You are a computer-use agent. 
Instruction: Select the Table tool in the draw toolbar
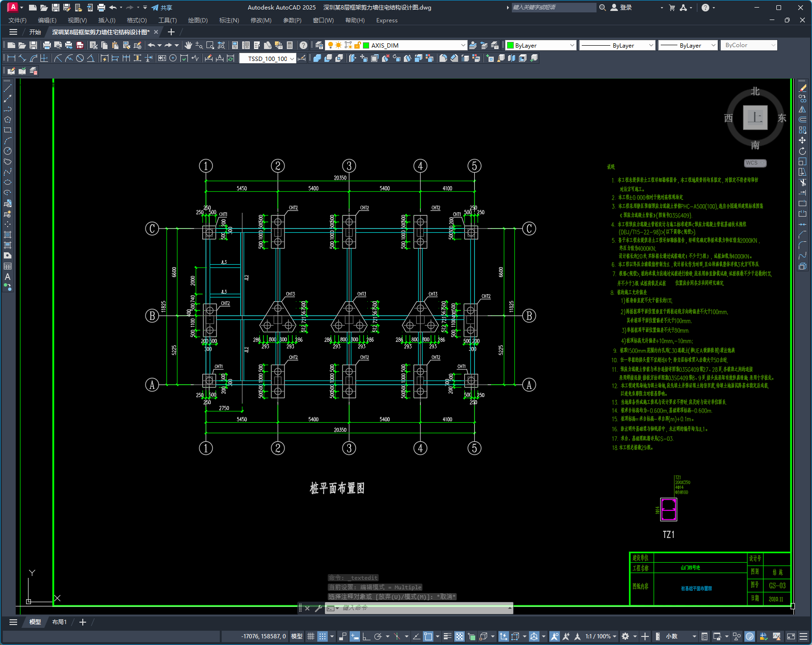pos(8,266)
